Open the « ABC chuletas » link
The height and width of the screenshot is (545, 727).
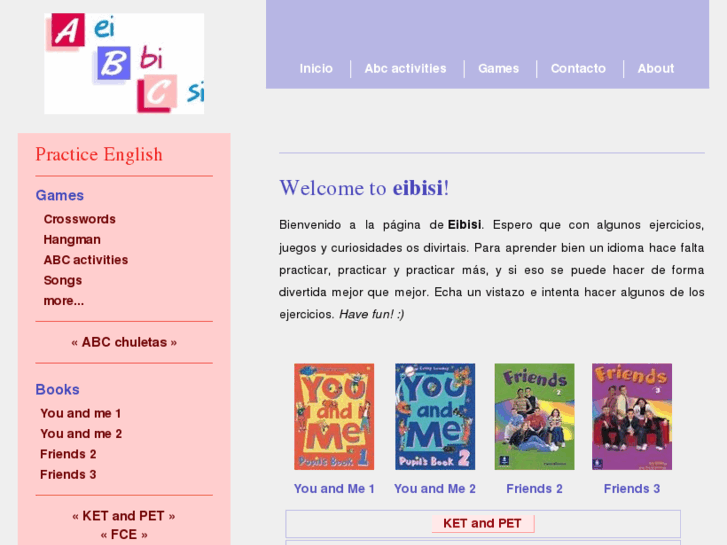click(x=124, y=342)
